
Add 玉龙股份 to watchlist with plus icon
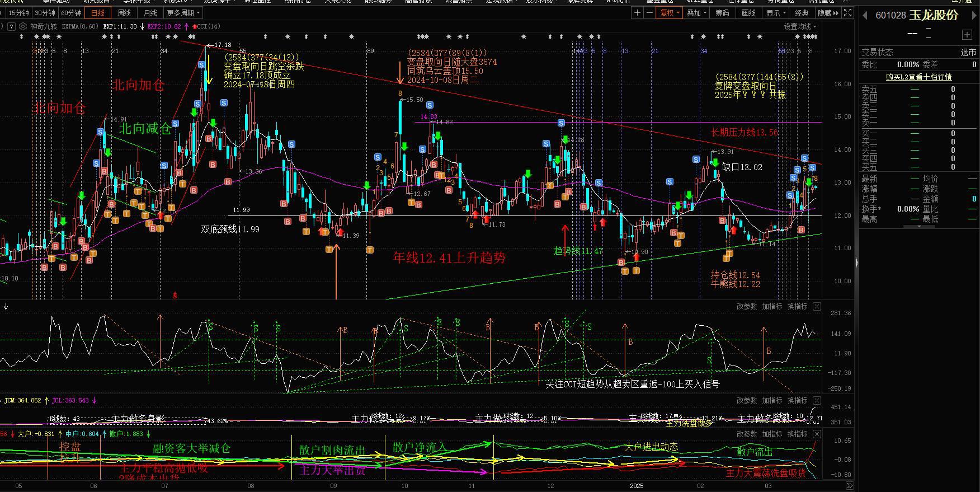coord(967,35)
